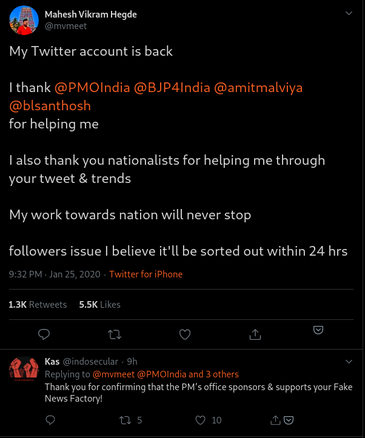Like the main tweet with heart icon
Image resolution: width=365 pixels, height=438 pixels.
[x=185, y=334]
